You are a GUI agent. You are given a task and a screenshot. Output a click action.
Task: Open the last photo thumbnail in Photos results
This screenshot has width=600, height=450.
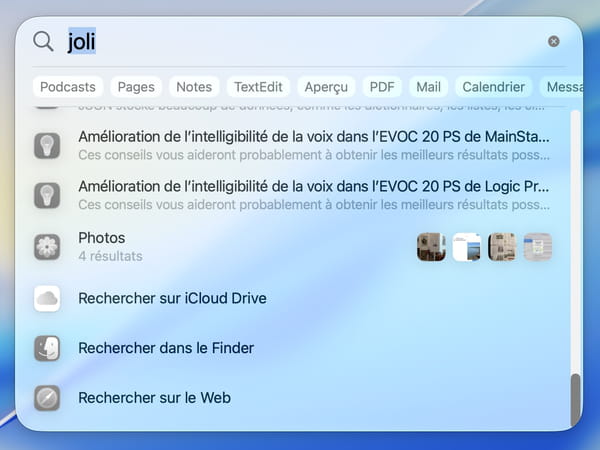(x=538, y=247)
